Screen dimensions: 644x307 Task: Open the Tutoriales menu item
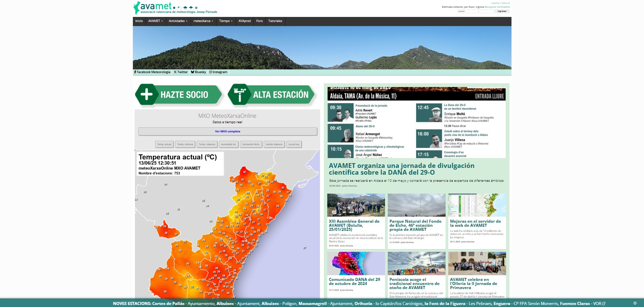[275, 21]
